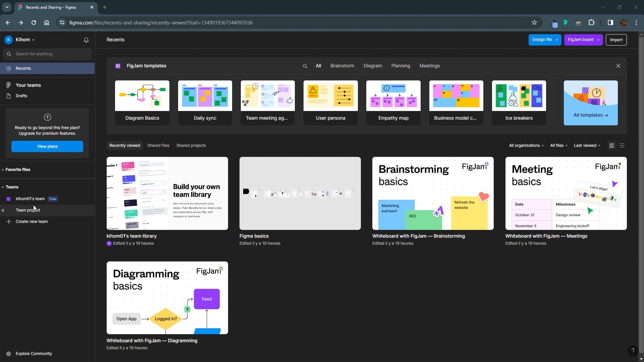Click the View plans button

coord(47,146)
